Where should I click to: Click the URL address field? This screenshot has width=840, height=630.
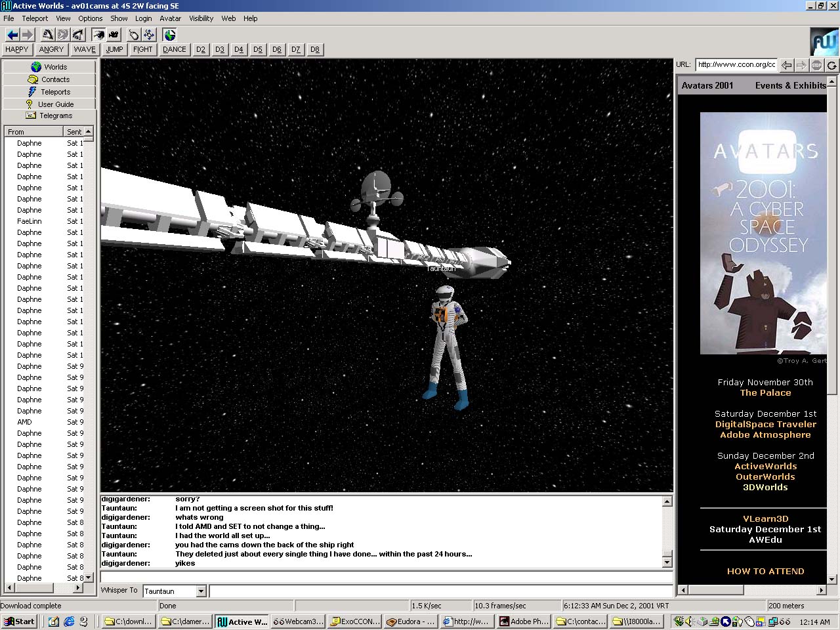pos(736,64)
